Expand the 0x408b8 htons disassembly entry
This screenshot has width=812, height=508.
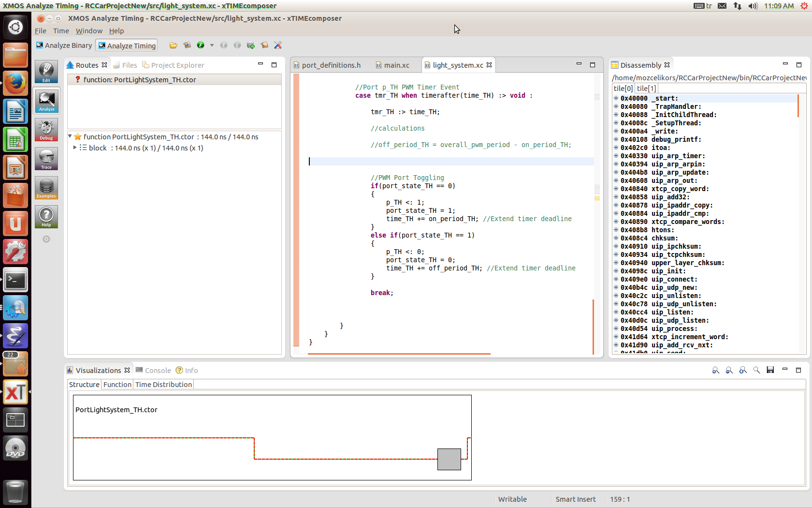click(x=616, y=230)
